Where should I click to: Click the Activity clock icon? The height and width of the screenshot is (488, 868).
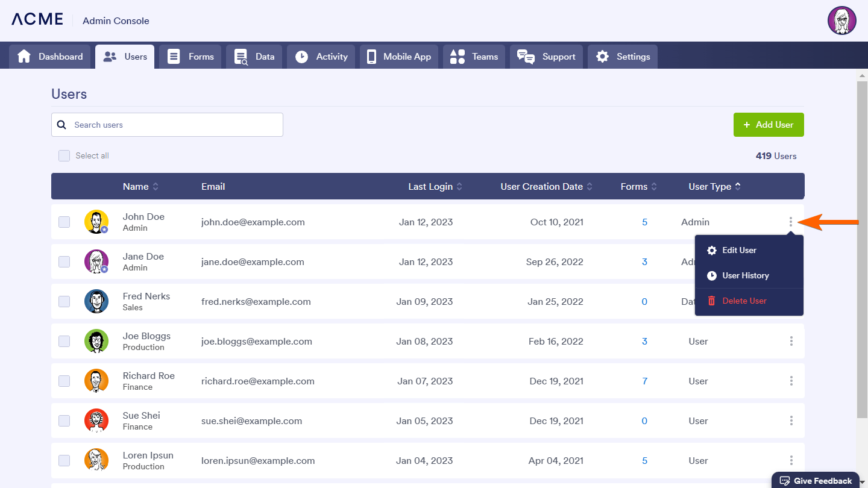click(x=301, y=57)
